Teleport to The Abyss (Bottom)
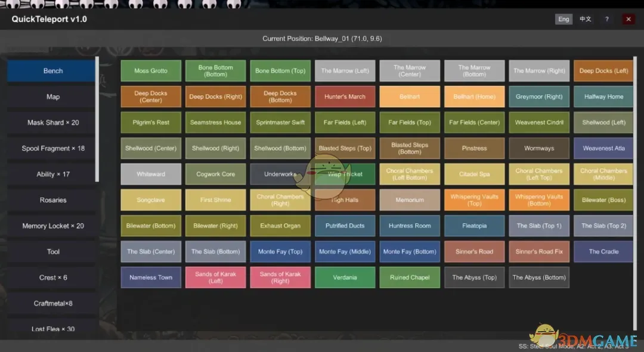The image size is (644, 352). coord(538,278)
